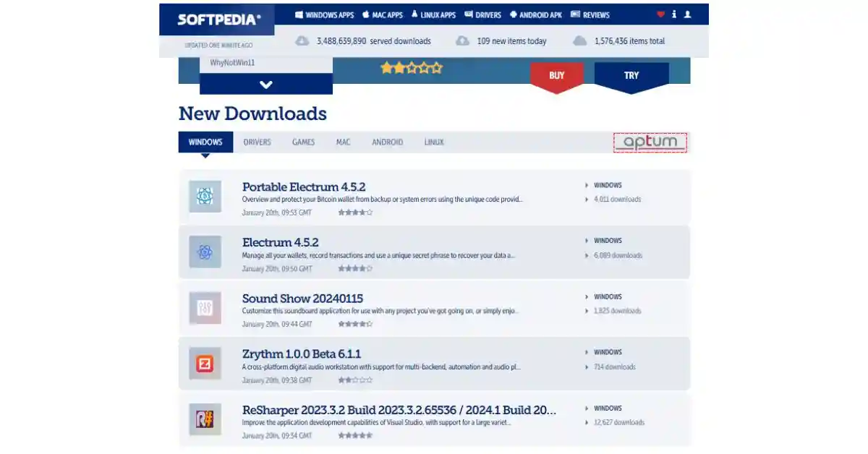Click 'January 20th, 09:34 GMT' date

tap(277, 435)
